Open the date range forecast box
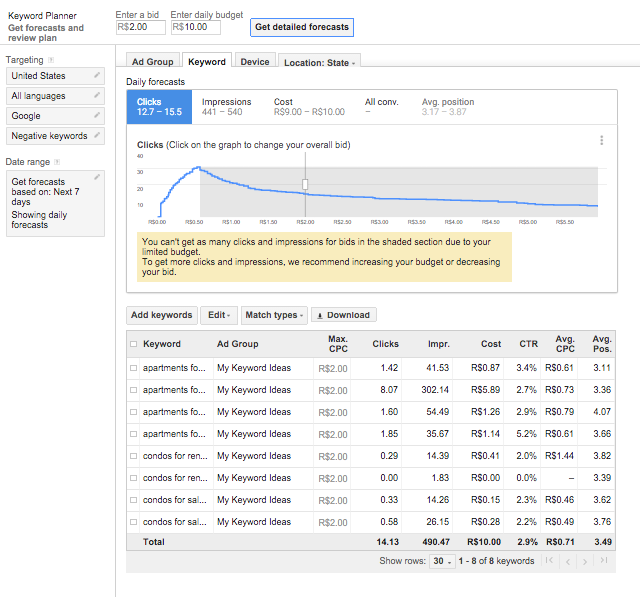Screen dimensions: 640x597 [x=56, y=203]
